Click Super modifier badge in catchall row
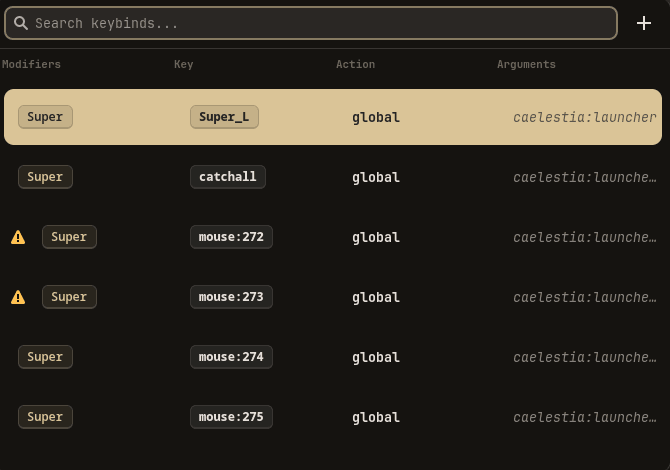The width and height of the screenshot is (670, 470). pos(45,177)
